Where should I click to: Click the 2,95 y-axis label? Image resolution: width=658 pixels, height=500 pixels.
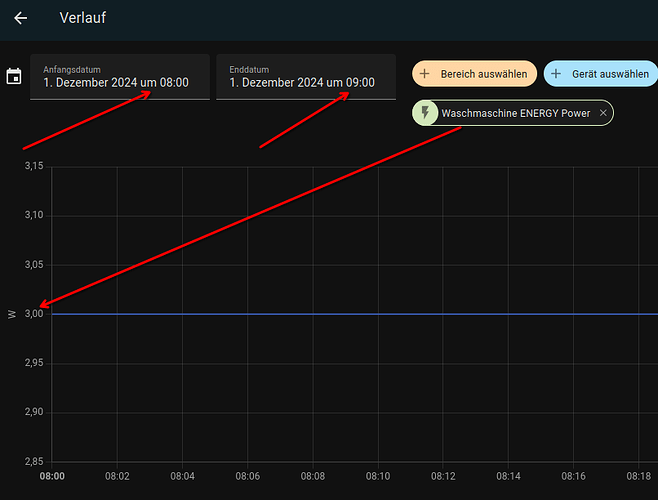(34, 363)
